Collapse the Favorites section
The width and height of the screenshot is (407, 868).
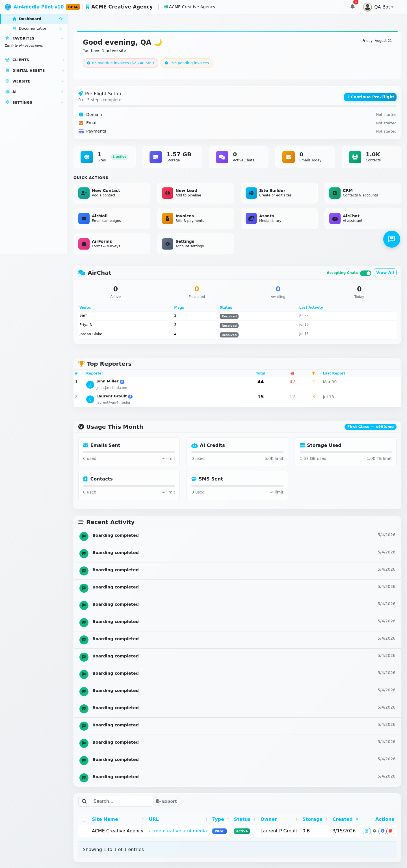point(34,38)
